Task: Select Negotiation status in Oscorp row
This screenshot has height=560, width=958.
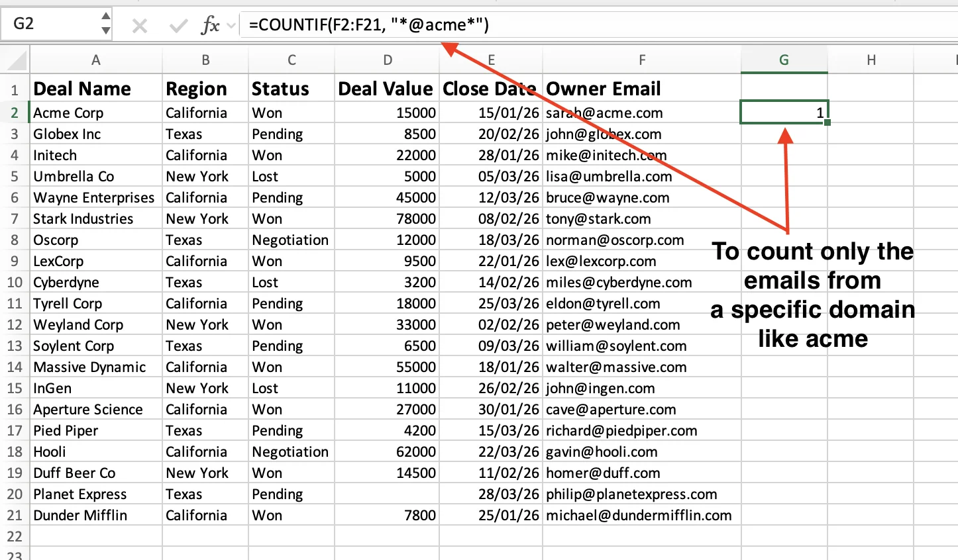Action: [x=292, y=240]
